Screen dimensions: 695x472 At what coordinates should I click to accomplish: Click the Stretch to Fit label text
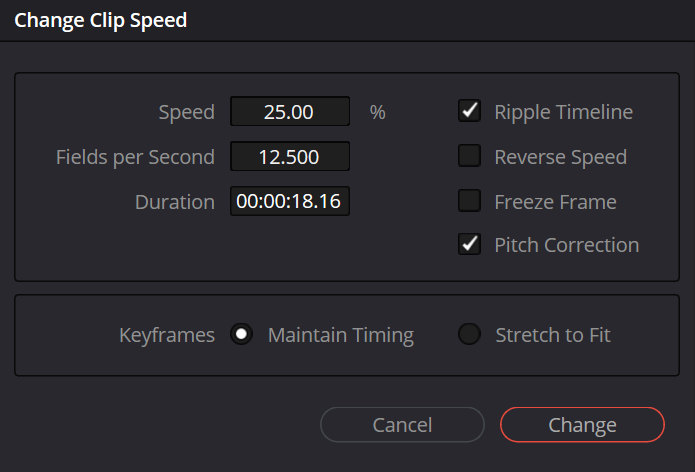coord(553,335)
